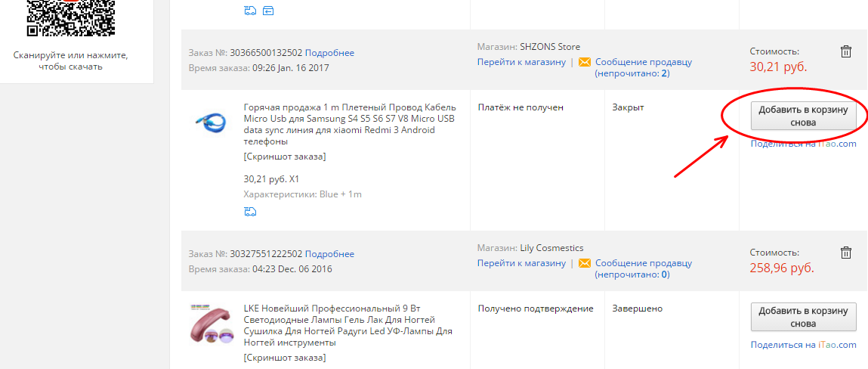The height and width of the screenshot is (369, 868).
Task: Open the LKE nail lamp product title
Action: point(348,325)
